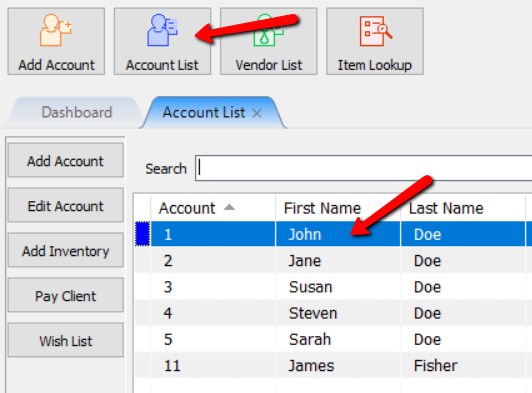532x393 pixels.
Task: Open the Pay Client button
Action: click(x=65, y=295)
